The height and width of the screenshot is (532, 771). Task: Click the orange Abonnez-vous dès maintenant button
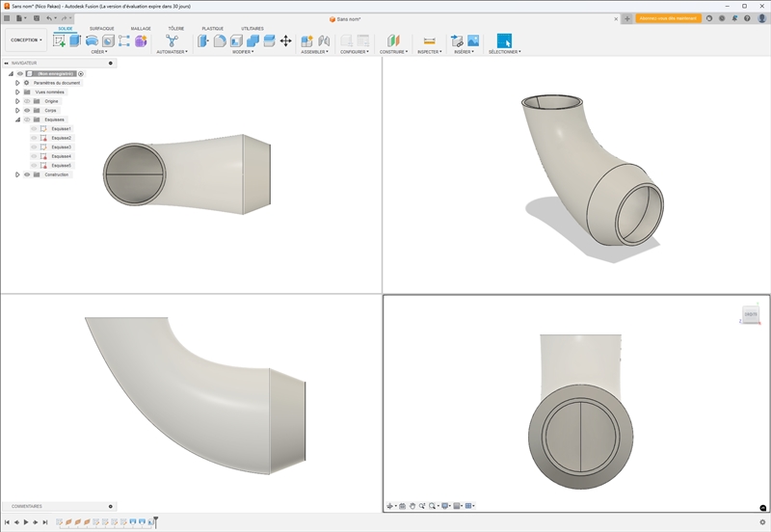[668, 18]
